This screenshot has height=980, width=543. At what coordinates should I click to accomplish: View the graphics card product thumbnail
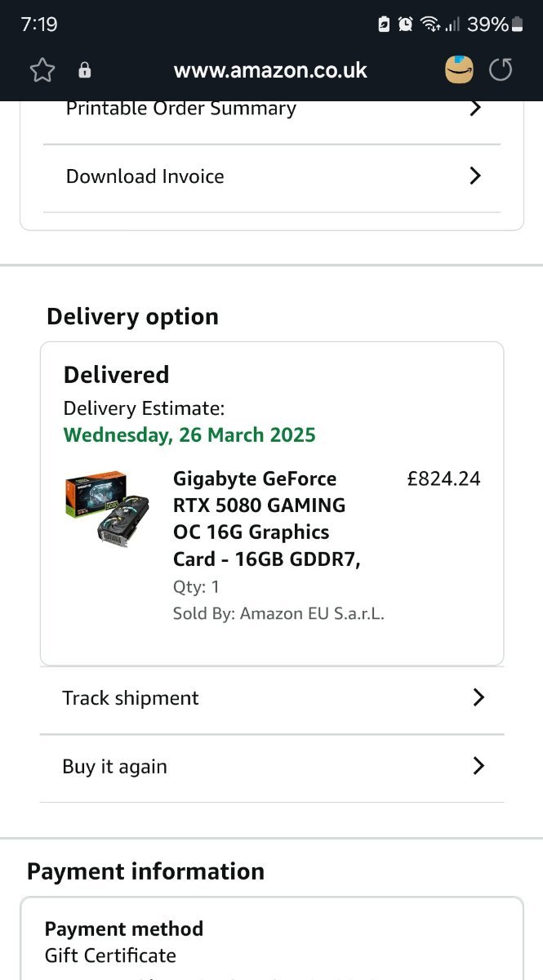click(x=106, y=509)
